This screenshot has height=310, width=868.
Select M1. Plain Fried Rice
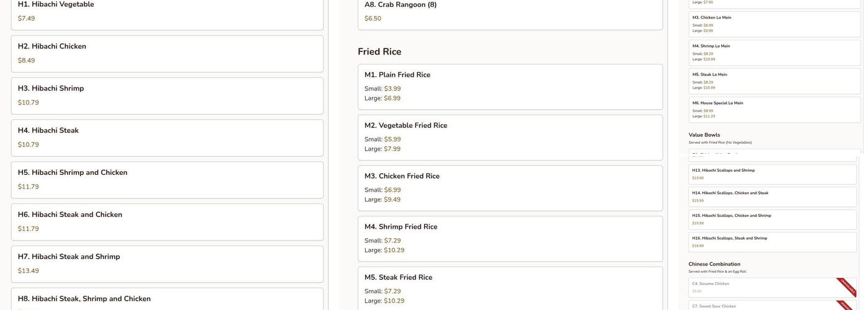click(x=510, y=86)
